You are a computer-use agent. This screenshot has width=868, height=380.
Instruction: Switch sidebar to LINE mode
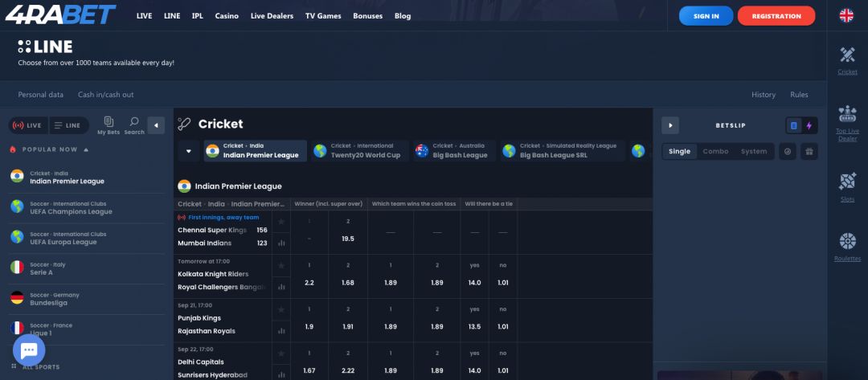(68, 125)
